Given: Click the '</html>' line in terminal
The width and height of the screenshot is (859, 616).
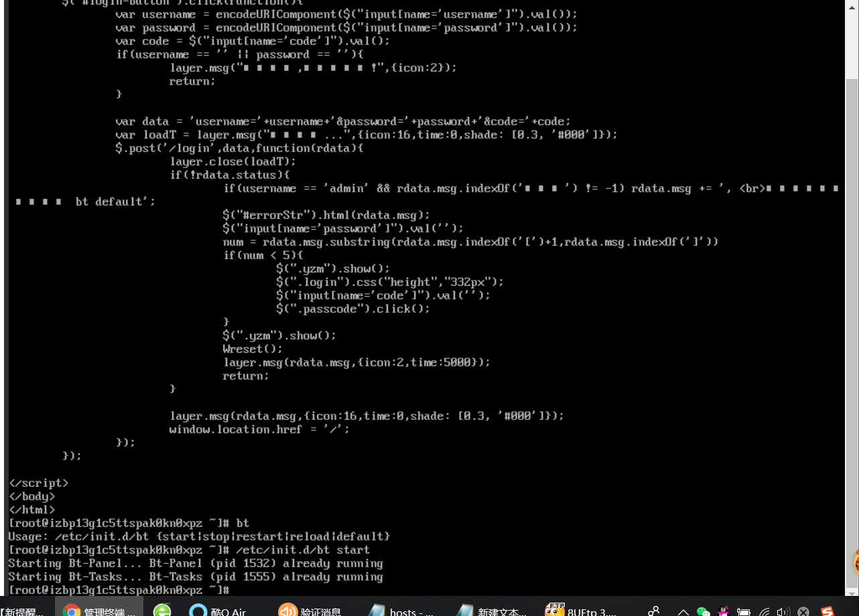Looking at the screenshot, I should coord(31,510).
